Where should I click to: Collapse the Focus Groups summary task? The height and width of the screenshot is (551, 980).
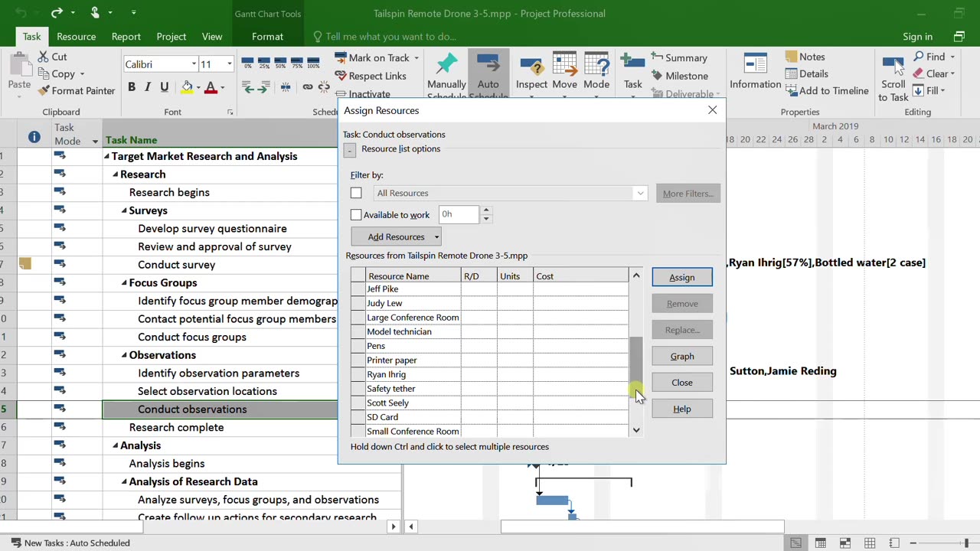point(124,282)
